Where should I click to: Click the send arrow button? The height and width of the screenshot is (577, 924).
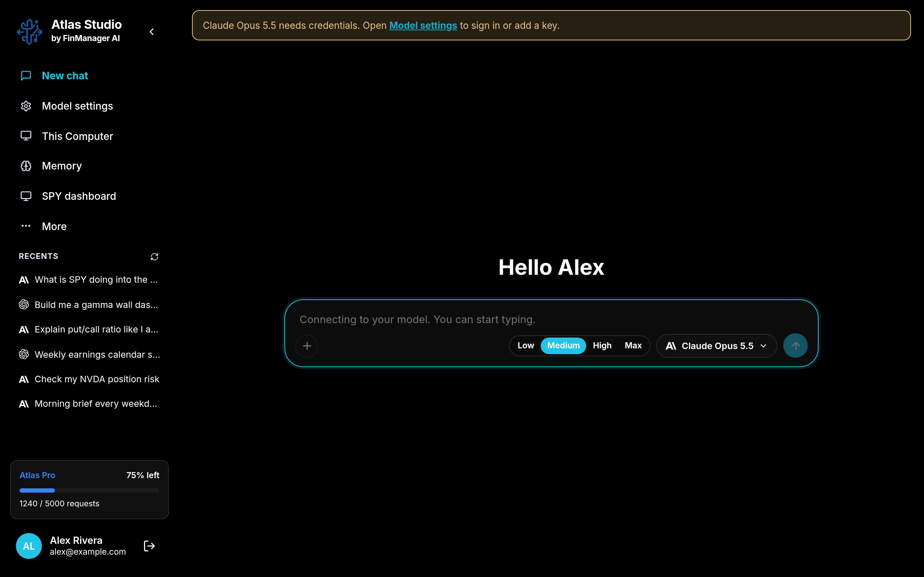pyautogui.click(x=796, y=346)
